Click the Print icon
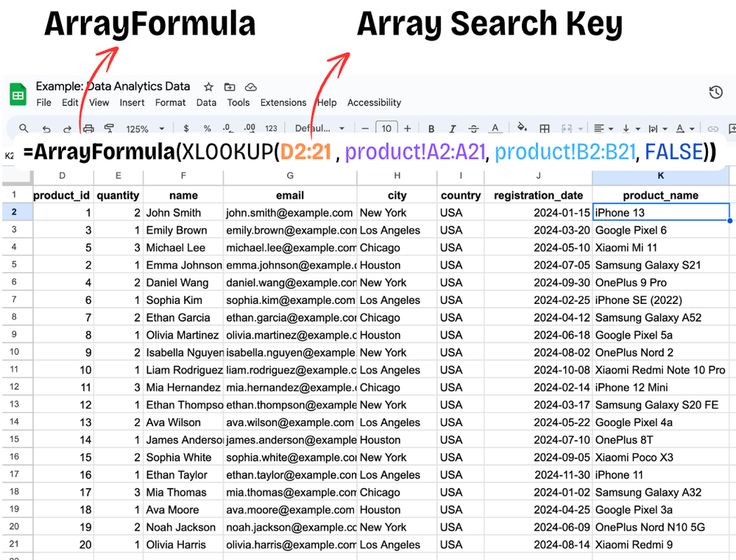 88,127
